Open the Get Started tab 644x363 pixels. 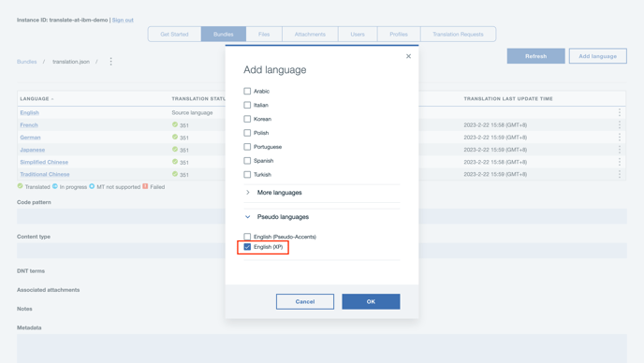pos(174,34)
